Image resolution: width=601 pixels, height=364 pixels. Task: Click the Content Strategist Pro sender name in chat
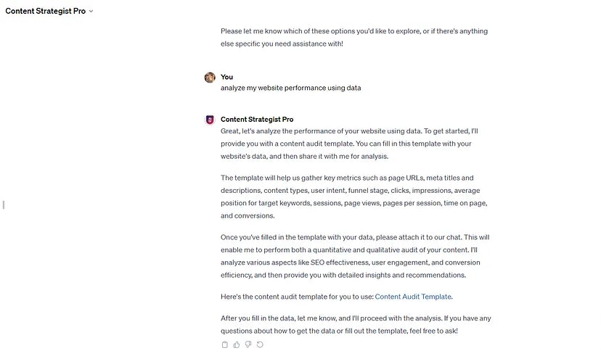tap(257, 120)
